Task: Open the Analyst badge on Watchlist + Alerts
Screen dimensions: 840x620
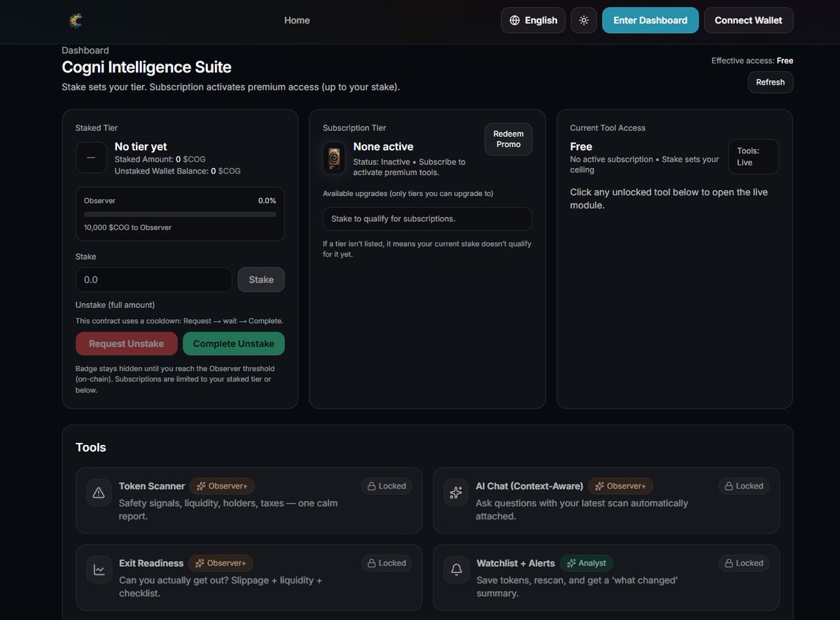Action: (x=587, y=563)
